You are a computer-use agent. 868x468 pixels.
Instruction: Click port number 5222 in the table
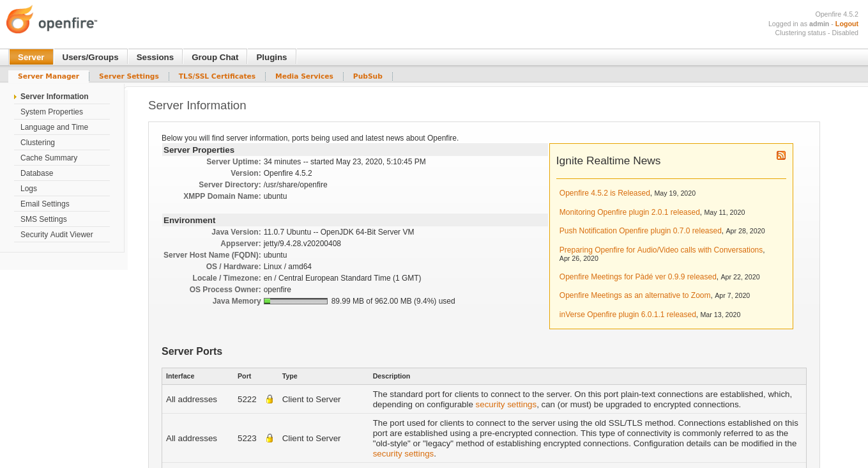tap(247, 400)
